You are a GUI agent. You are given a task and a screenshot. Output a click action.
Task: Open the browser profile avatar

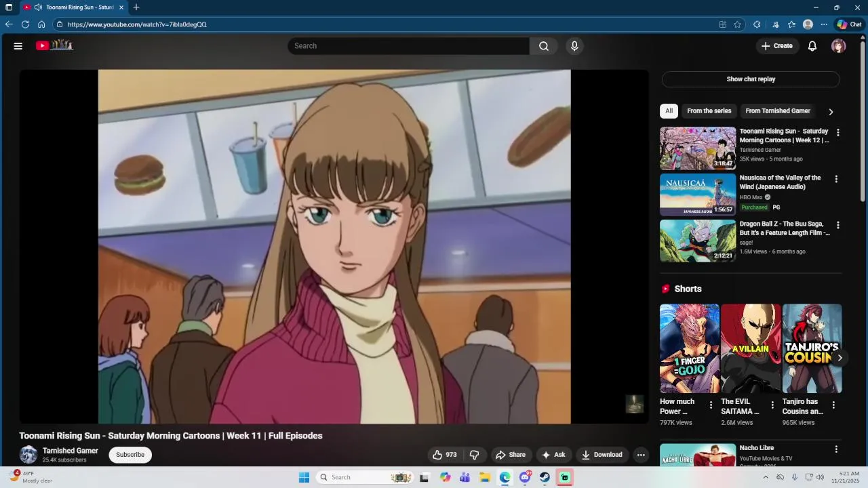pyautogui.click(x=808, y=24)
